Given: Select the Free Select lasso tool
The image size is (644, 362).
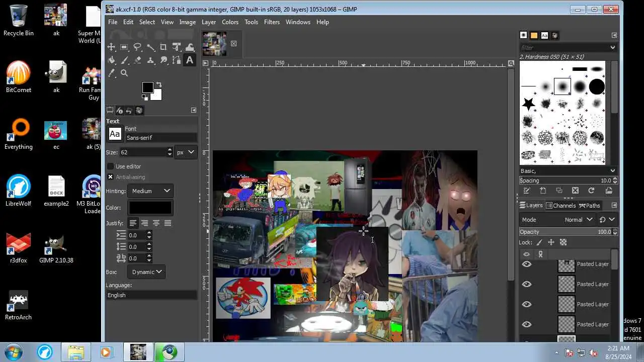Looking at the screenshot, I should 137,47.
